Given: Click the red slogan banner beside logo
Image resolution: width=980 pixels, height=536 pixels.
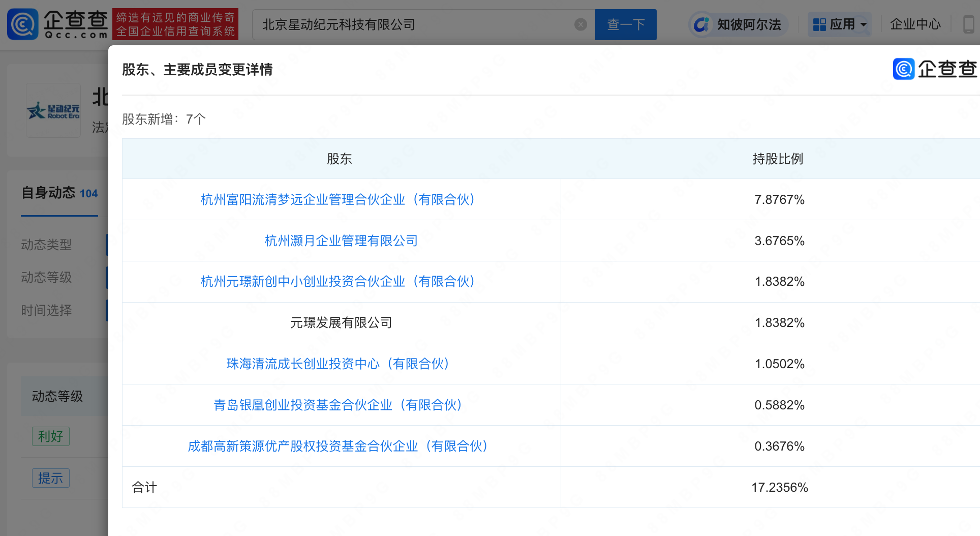Looking at the screenshot, I should (x=175, y=24).
